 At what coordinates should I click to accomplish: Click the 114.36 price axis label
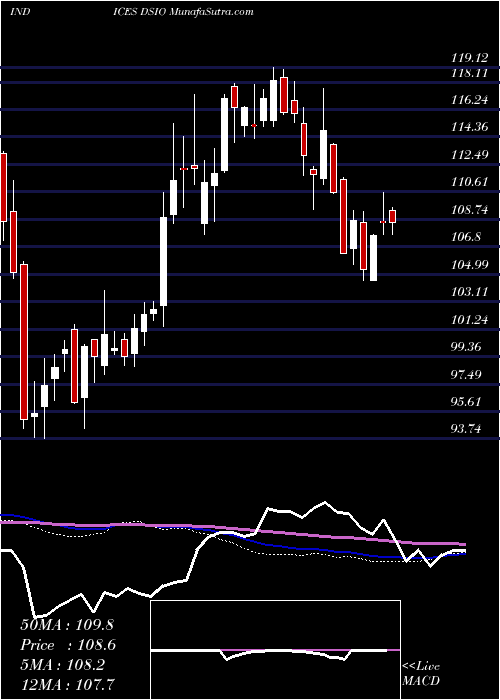pyautogui.click(x=469, y=128)
